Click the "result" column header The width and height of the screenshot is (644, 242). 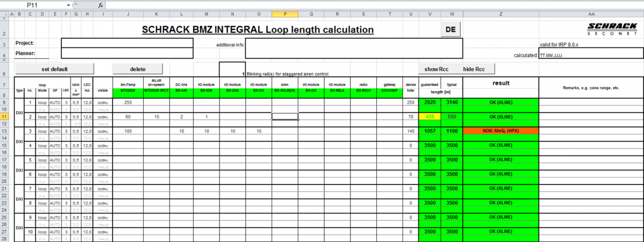(x=500, y=83)
